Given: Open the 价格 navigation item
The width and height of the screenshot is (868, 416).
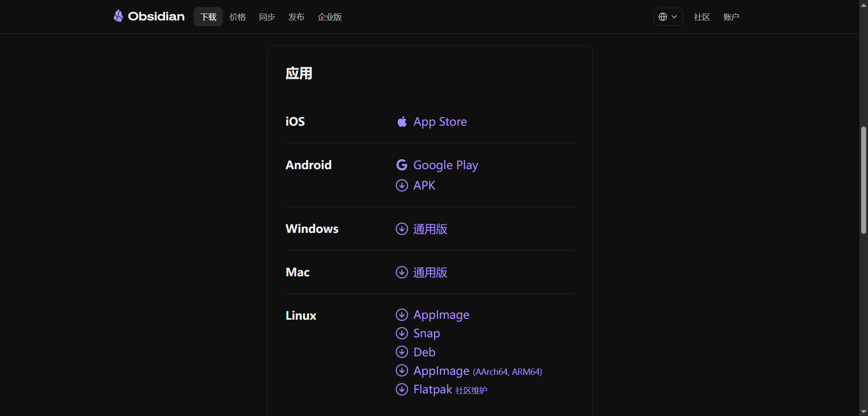Looking at the screenshot, I should [x=237, y=17].
